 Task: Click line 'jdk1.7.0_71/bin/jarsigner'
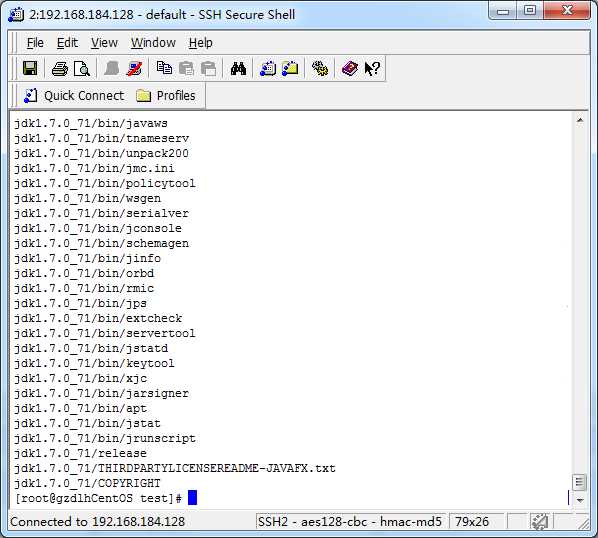[101, 393]
